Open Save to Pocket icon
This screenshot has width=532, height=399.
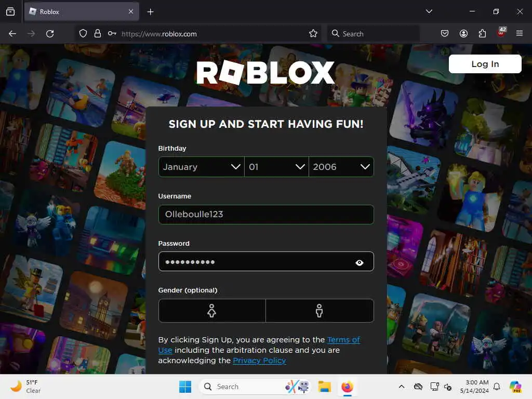(x=445, y=33)
